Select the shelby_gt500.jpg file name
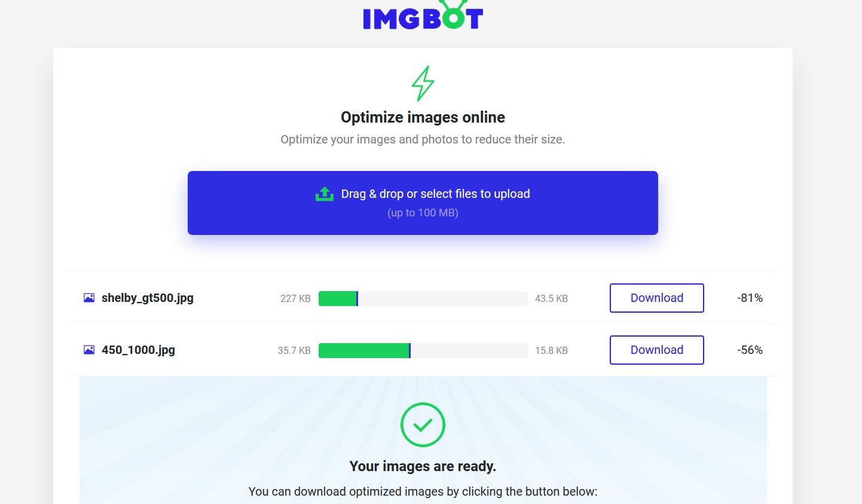This screenshot has height=504, width=862. (x=148, y=298)
